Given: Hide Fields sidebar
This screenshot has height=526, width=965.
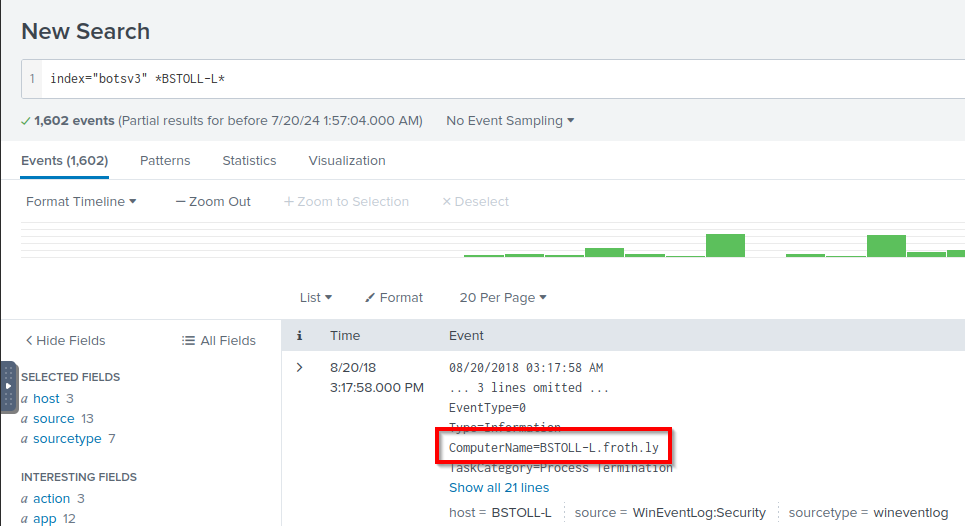Looking at the screenshot, I should (x=65, y=341).
